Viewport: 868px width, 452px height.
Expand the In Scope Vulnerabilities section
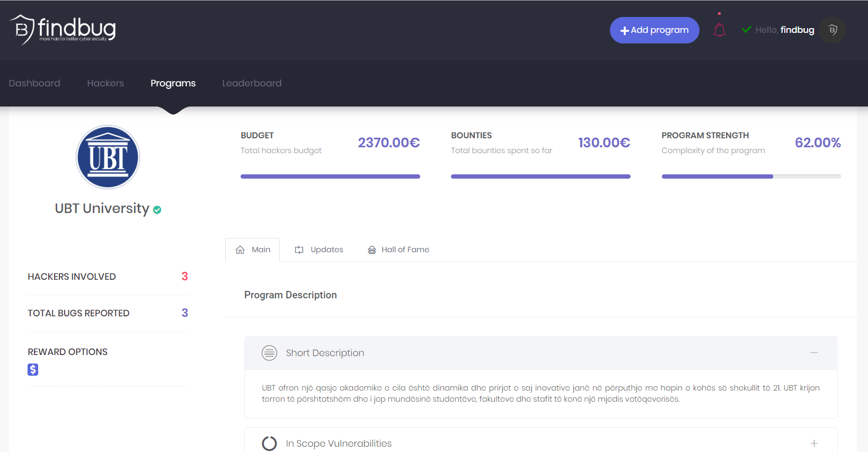click(x=814, y=443)
